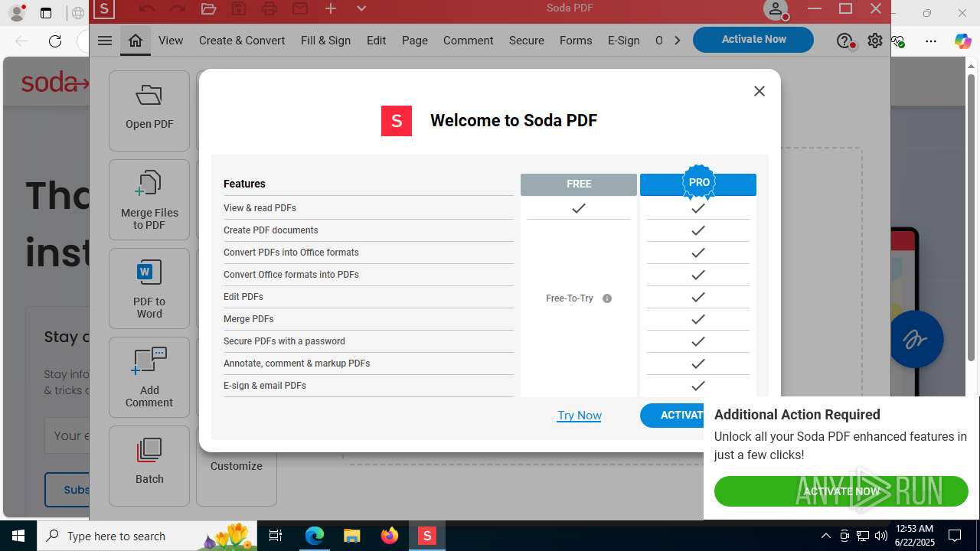
Task: Click the green ACTIVATE NOW notification button
Action: (841, 491)
